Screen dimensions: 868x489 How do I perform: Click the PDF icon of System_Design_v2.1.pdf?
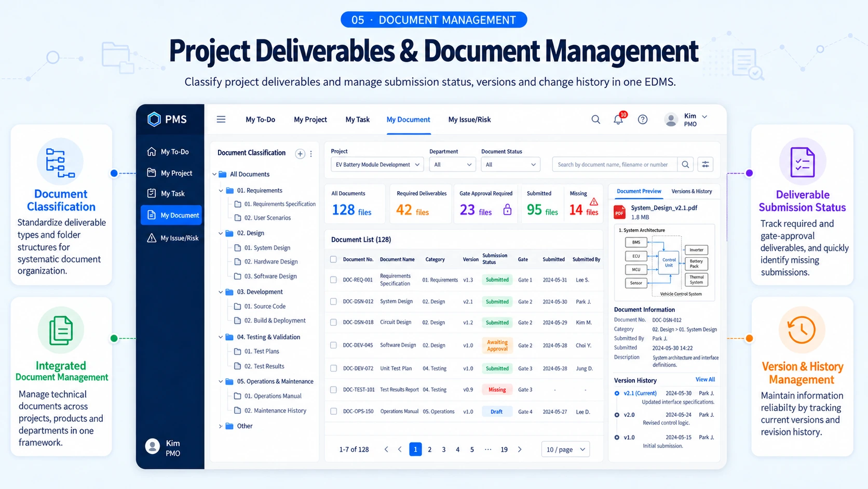click(620, 212)
